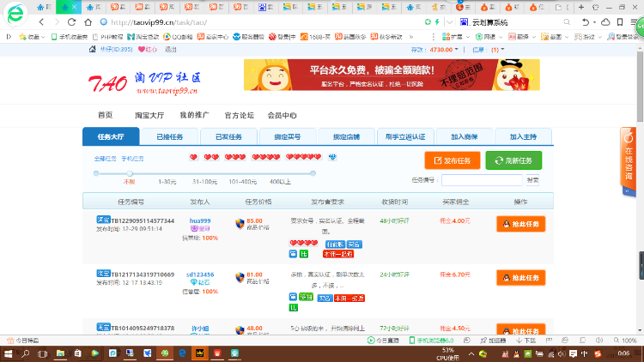
Task: Open Windows Start menu
Action: coord(8,353)
